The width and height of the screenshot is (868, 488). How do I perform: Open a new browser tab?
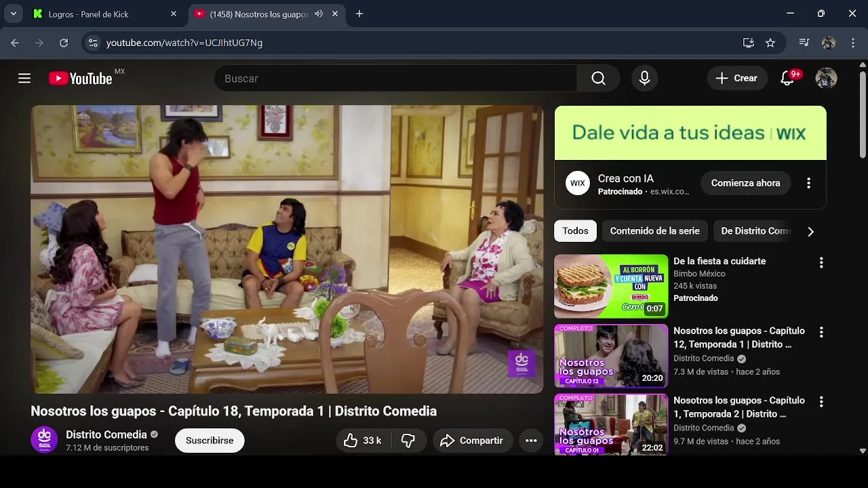[x=359, y=14]
